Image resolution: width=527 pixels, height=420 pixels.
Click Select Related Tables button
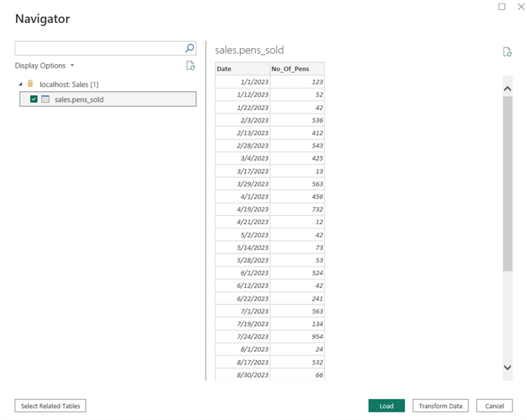pyautogui.click(x=50, y=406)
